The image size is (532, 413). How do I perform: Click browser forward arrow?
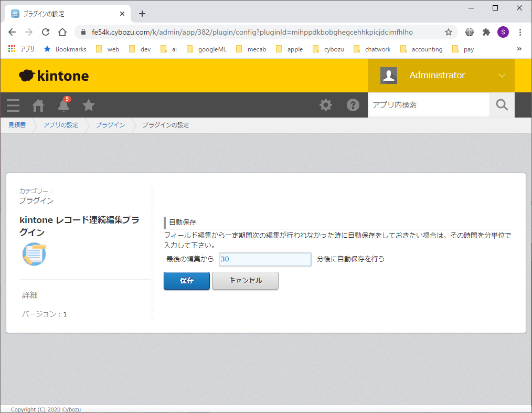[x=29, y=32]
